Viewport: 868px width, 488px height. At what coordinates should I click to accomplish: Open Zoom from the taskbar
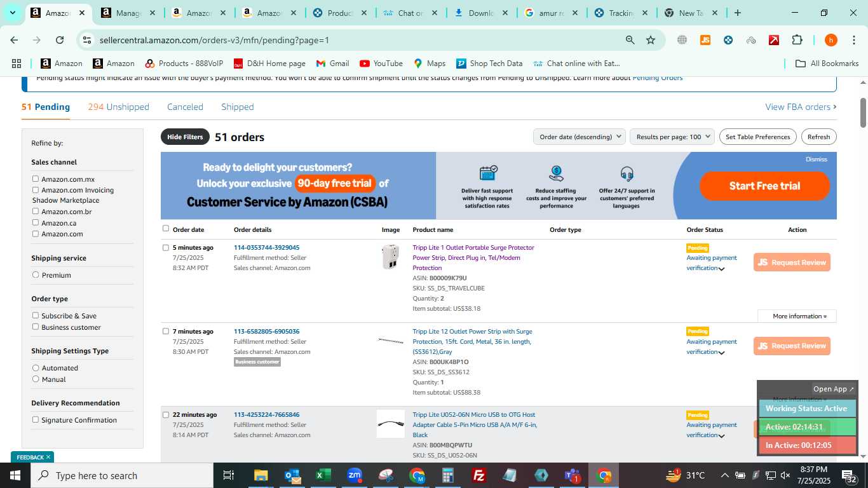tap(355, 475)
